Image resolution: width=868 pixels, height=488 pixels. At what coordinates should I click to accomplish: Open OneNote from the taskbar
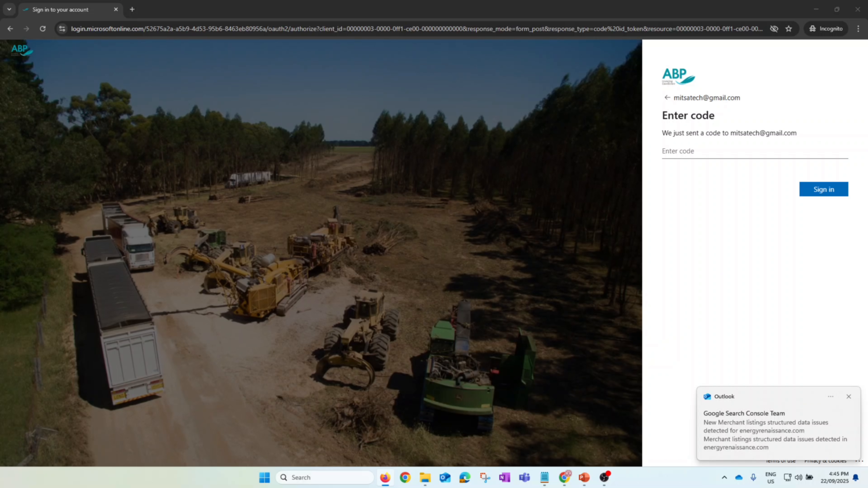pyautogui.click(x=505, y=477)
